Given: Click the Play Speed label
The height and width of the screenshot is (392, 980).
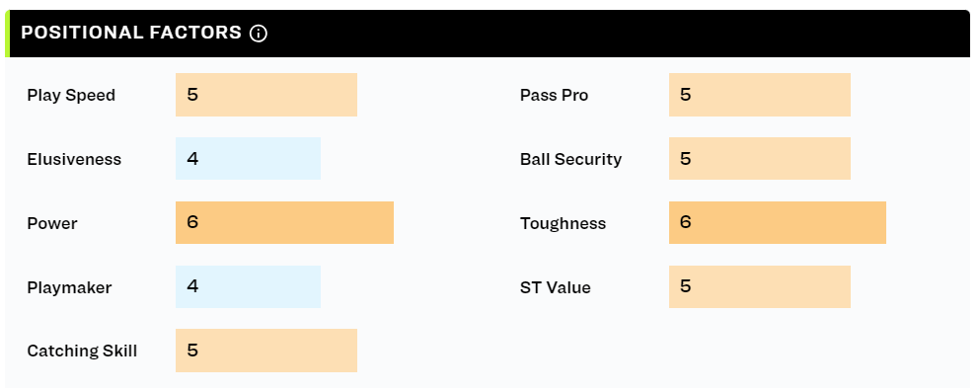Looking at the screenshot, I should tap(71, 96).
